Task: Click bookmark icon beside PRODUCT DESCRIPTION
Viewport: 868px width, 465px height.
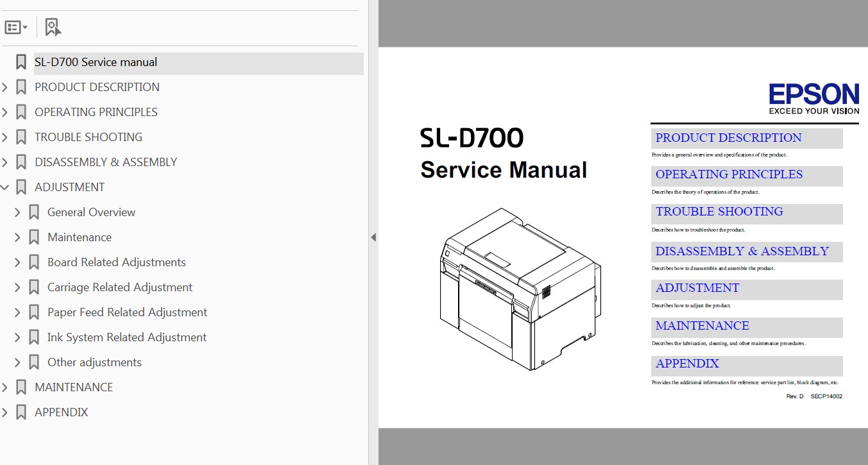Action: click(x=21, y=87)
